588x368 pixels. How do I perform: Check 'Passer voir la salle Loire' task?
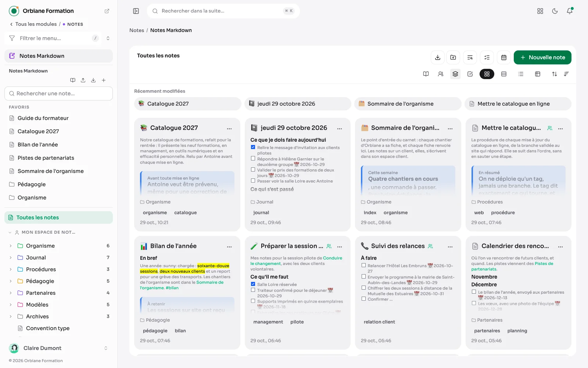click(253, 181)
